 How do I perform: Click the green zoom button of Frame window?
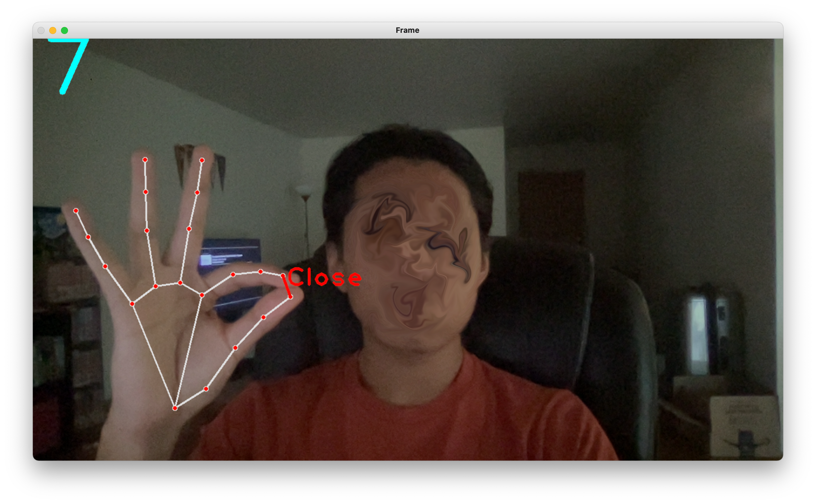click(x=65, y=30)
